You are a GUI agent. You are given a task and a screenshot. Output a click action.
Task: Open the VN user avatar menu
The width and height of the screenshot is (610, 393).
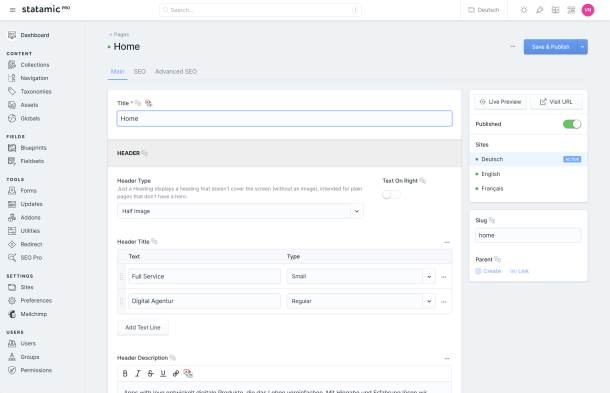pyautogui.click(x=587, y=10)
